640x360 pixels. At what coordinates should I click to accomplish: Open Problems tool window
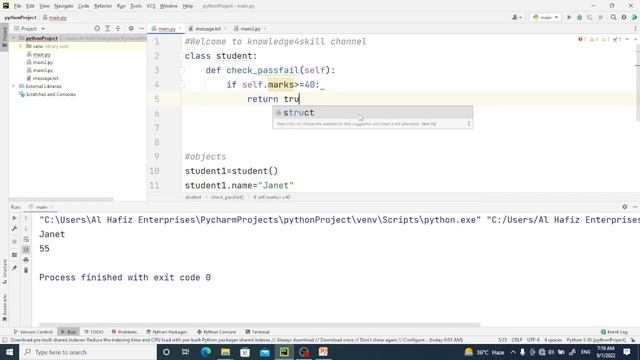tap(124, 332)
